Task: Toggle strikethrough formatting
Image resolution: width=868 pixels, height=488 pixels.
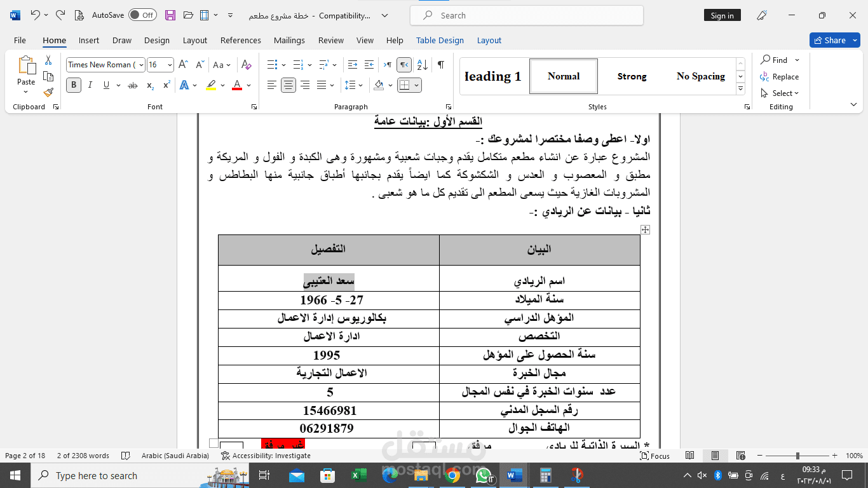Action: pos(133,85)
